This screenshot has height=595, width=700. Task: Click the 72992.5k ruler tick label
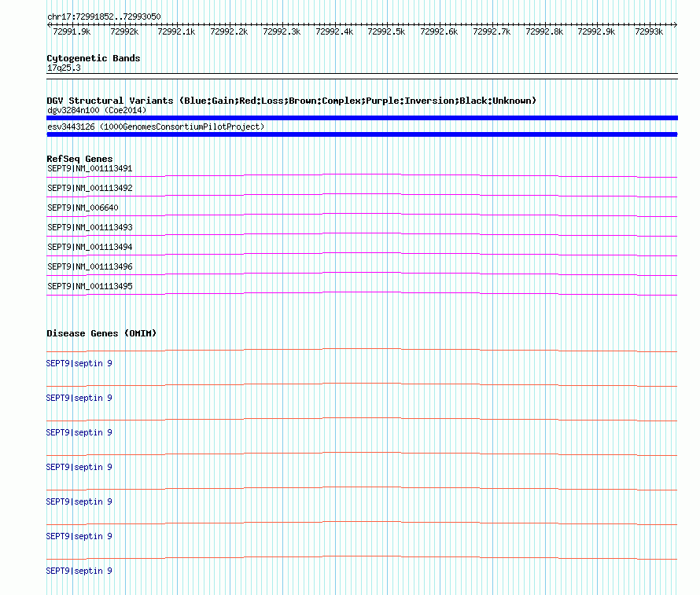[x=386, y=31]
